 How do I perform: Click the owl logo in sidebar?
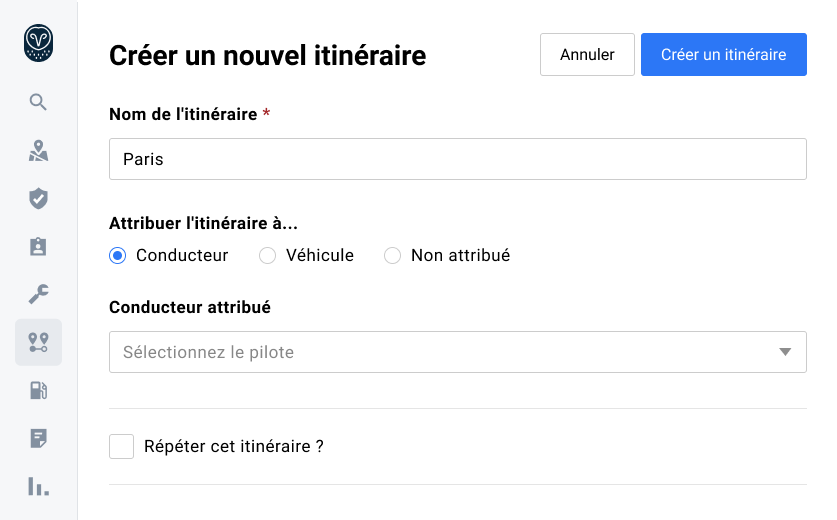click(x=38, y=43)
